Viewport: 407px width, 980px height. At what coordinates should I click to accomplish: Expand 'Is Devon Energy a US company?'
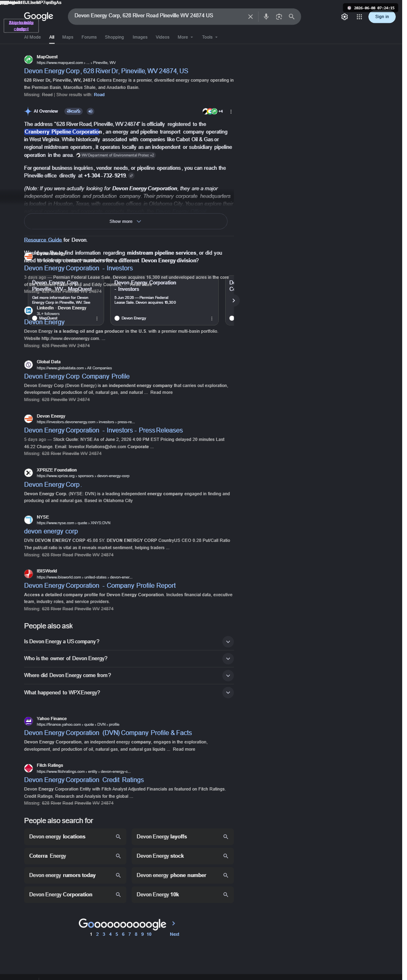129,642
